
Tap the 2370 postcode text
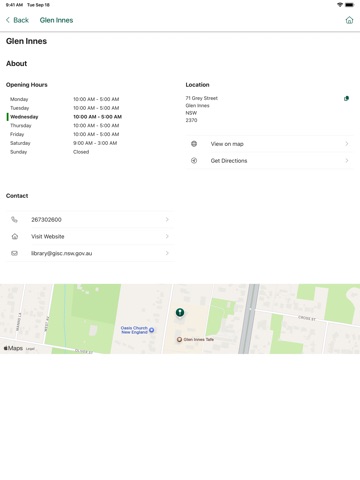point(191,120)
